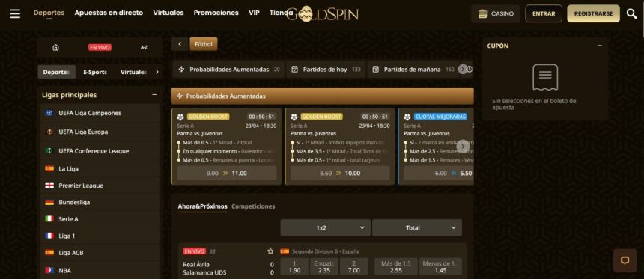This screenshot has width=644, height=279.
Task: Open the hamburger main menu
Action: (15, 13)
